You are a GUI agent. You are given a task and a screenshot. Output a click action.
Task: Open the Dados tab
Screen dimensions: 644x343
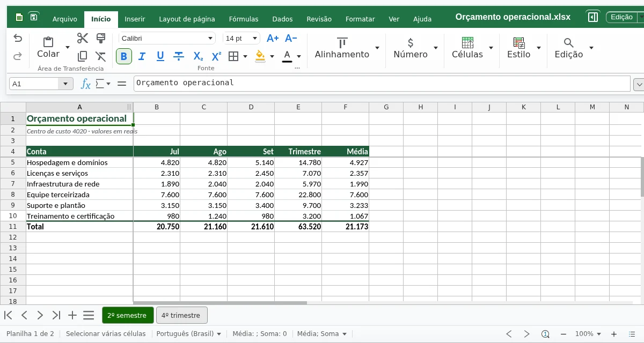[x=282, y=19]
